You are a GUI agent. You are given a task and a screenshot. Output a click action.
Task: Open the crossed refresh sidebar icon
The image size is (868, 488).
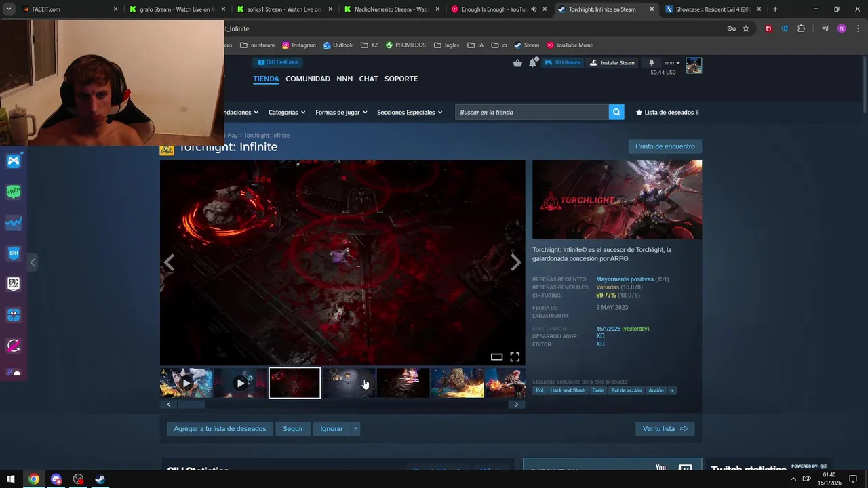(14, 346)
